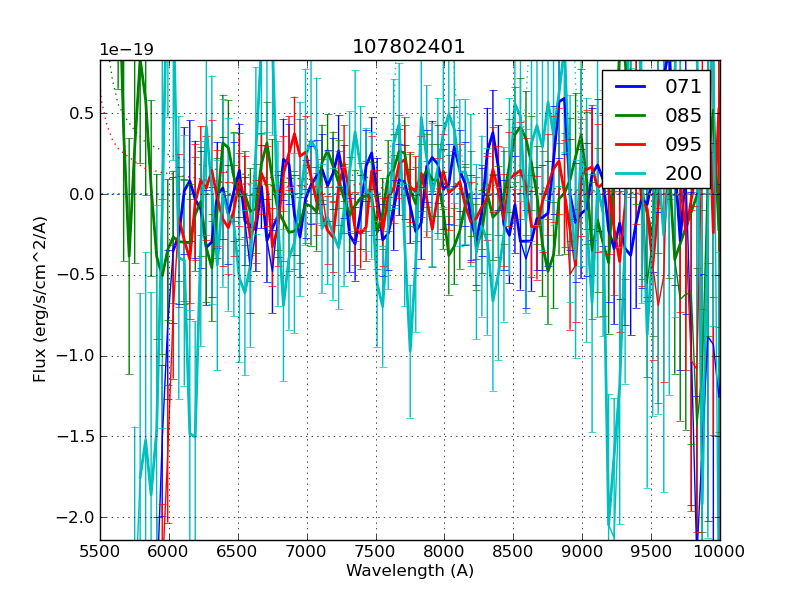Select the 085 legend entry label
The width and height of the screenshot is (800, 600).
pyautogui.click(x=683, y=115)
